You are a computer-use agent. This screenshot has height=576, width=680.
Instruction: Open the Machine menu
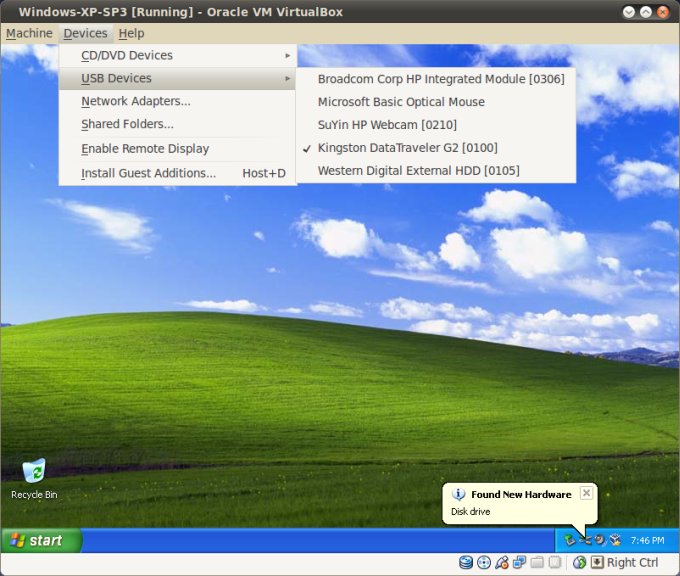pyautogui.click(x=29, y=33)
